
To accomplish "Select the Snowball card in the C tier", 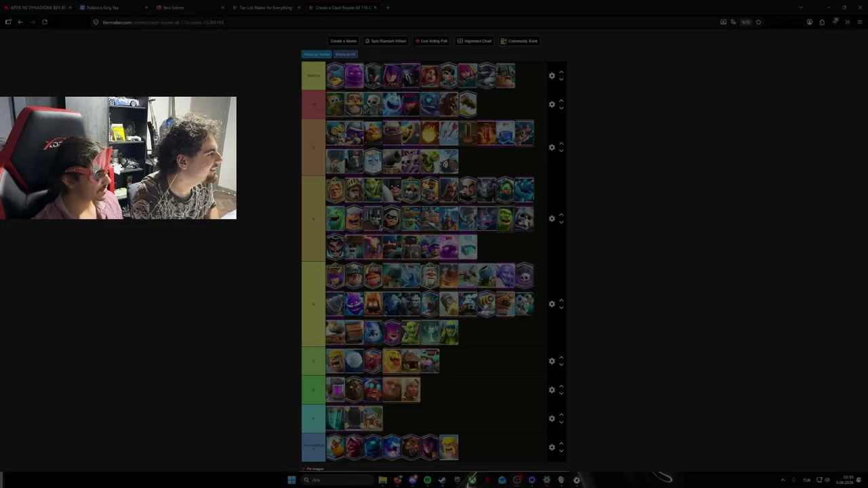I will 354,361.
